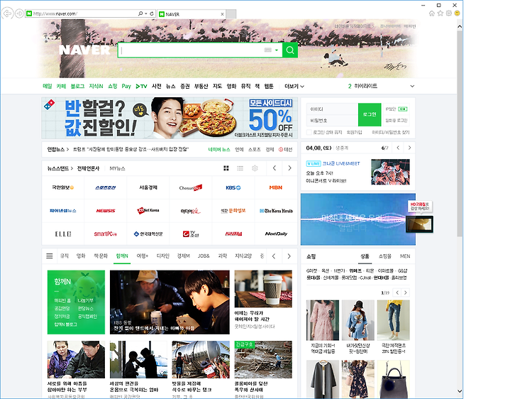This screenshot has height=399, width=532.
Task: Open the on-screen keyboard icon in search box
Action: (267, 50)
